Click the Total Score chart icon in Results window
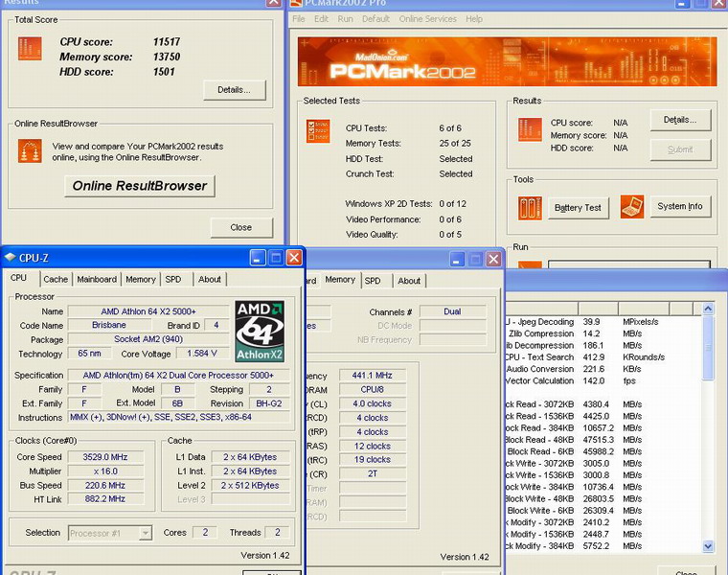Viewport: 728px width, 575px height. pos(30,48)
